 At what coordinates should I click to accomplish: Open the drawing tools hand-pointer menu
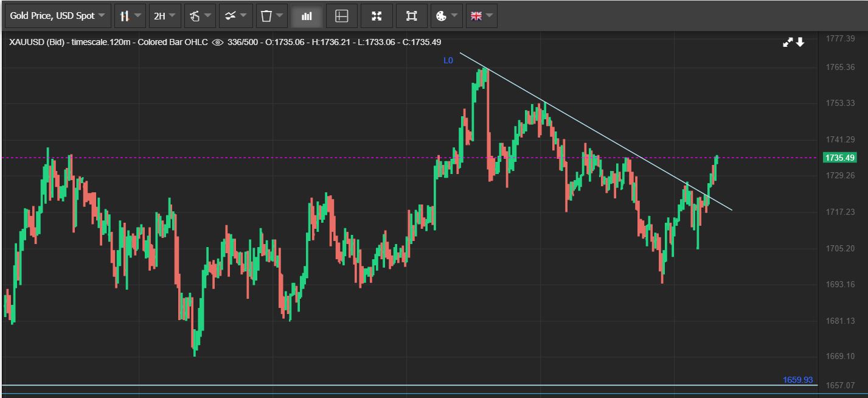(200, 16)
